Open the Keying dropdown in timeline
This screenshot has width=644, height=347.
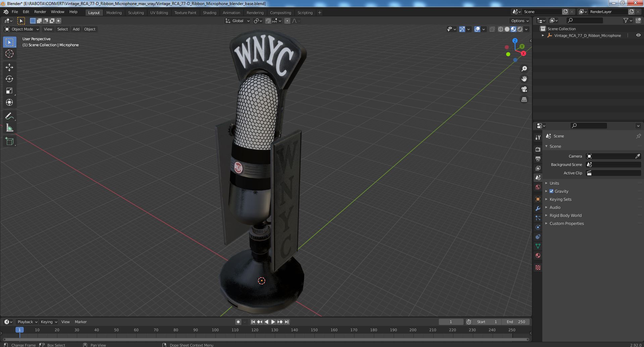49,322
